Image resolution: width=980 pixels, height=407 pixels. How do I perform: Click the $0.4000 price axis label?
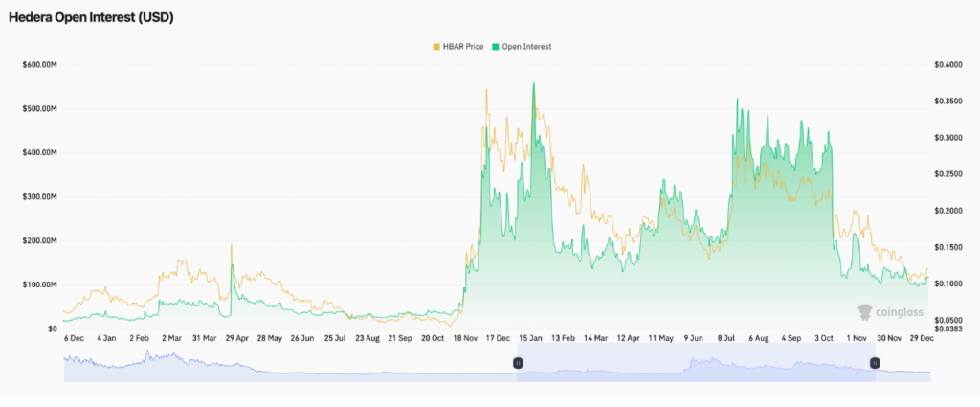[x=948, y=64]
